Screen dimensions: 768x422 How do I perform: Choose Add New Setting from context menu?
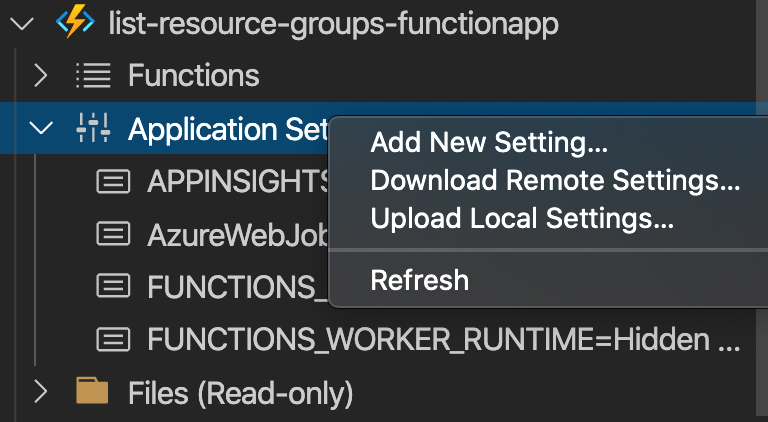pos(489,143)
